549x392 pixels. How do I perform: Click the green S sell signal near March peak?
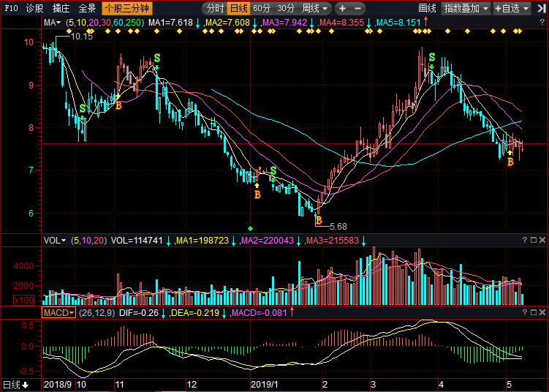point(432,57)
